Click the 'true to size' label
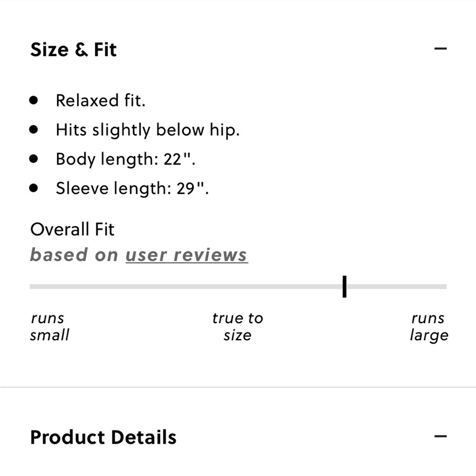 click(238, 327)
